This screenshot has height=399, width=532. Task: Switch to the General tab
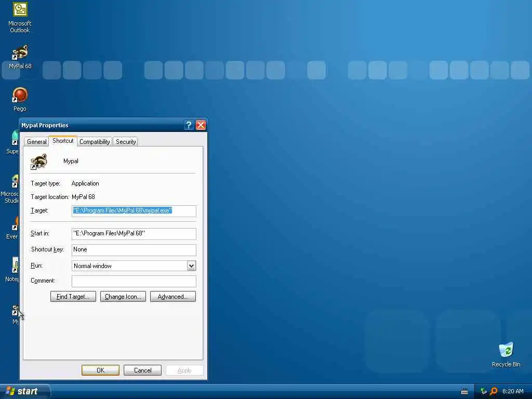click(x=37, y=142)
